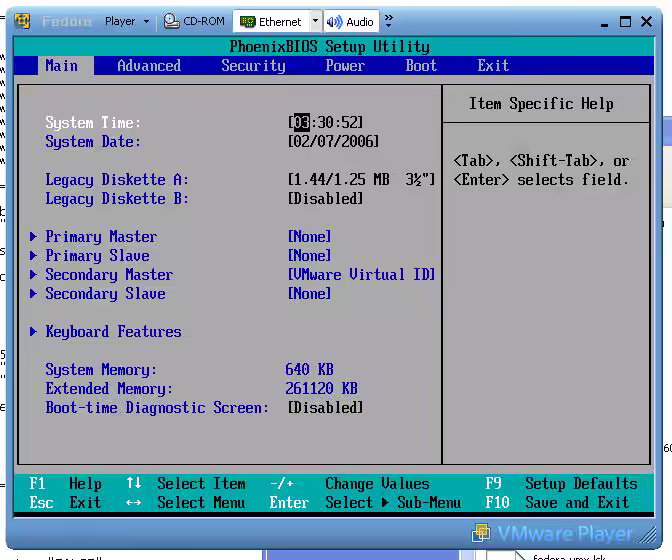Click the System Memory 640 KB value
Viewport: 672px width, 560px height.
tap(309, 369)
